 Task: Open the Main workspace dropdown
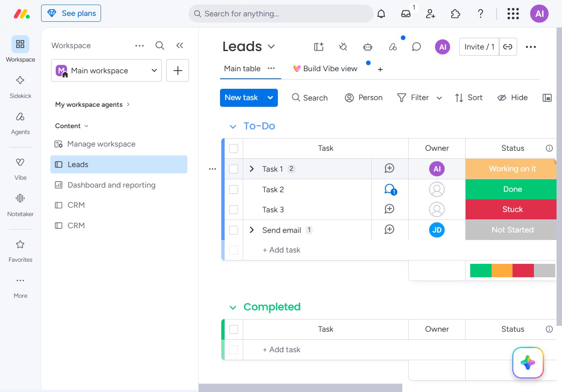click(106, 70)
